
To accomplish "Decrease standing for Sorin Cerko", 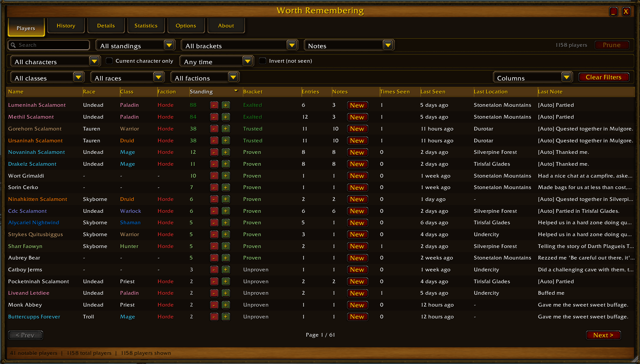I will (214, 188).
